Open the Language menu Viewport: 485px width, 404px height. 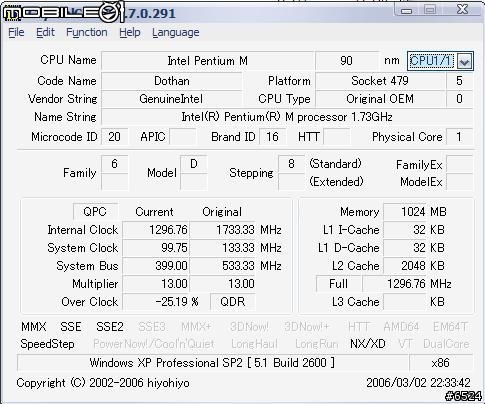[x=176, y=32]
